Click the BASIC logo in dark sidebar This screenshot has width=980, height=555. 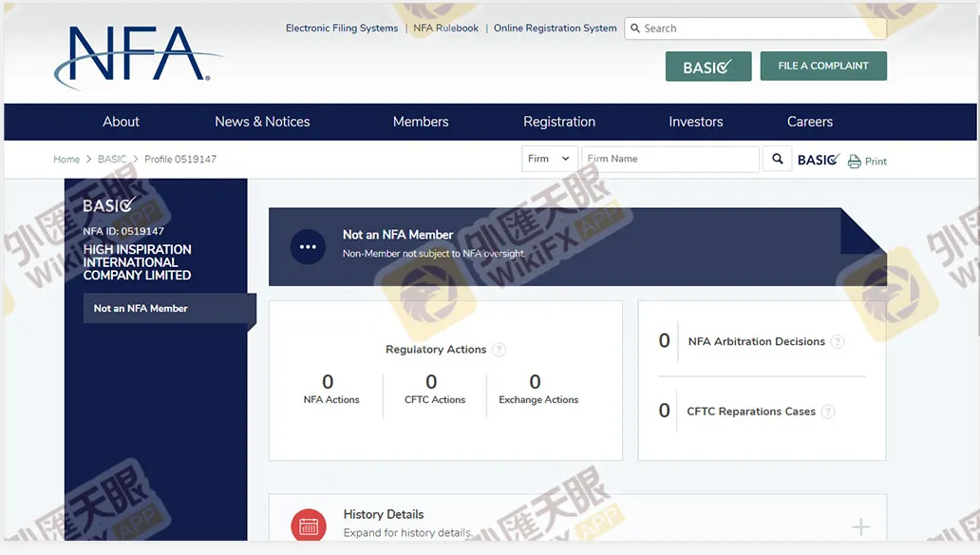tap(109, 204)
